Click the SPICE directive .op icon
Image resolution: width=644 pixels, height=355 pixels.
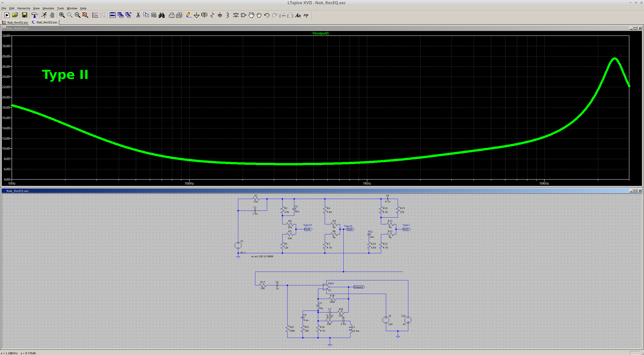(306, 15)
